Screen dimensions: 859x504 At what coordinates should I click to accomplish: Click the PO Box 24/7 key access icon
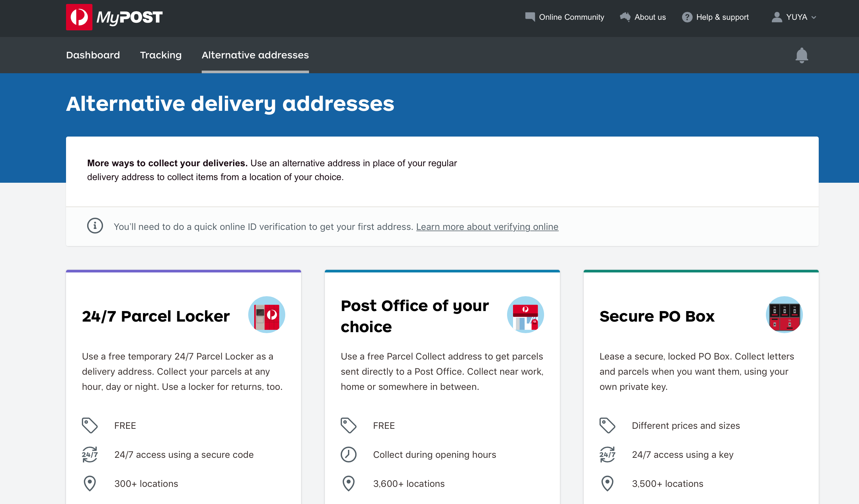[607, 454]
